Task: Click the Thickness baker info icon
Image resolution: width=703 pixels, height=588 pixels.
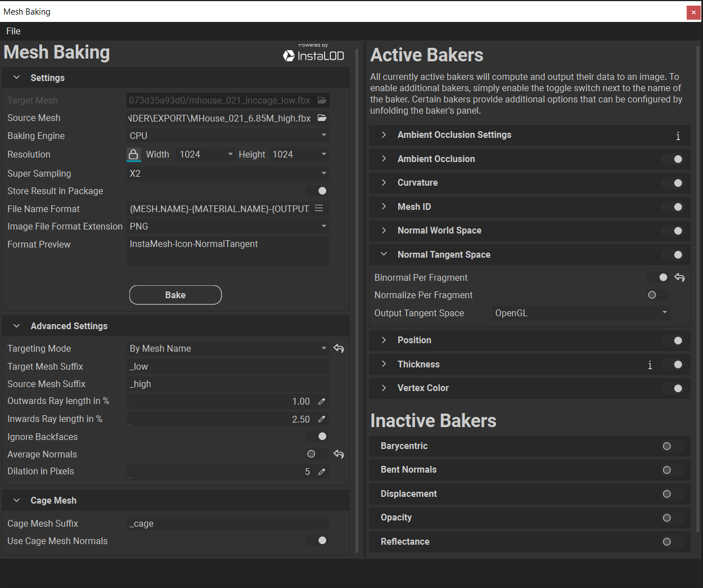Action: (650, 365)
